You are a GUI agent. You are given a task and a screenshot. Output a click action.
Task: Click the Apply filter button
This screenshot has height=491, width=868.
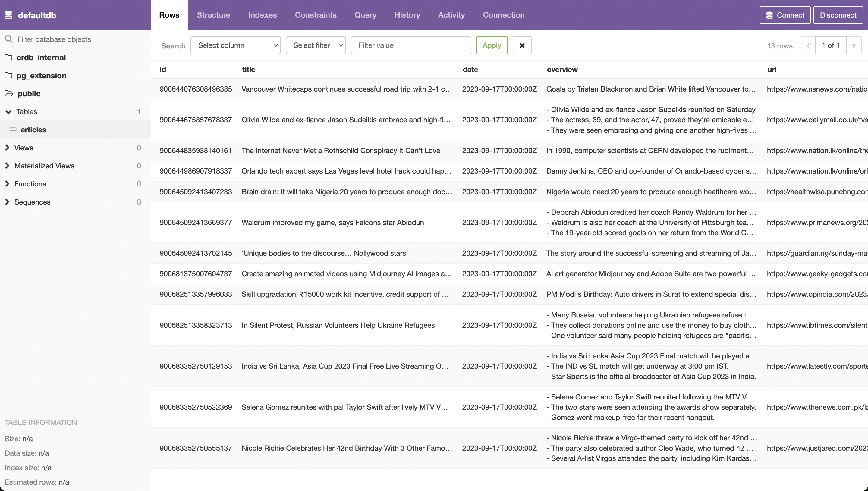492,45
